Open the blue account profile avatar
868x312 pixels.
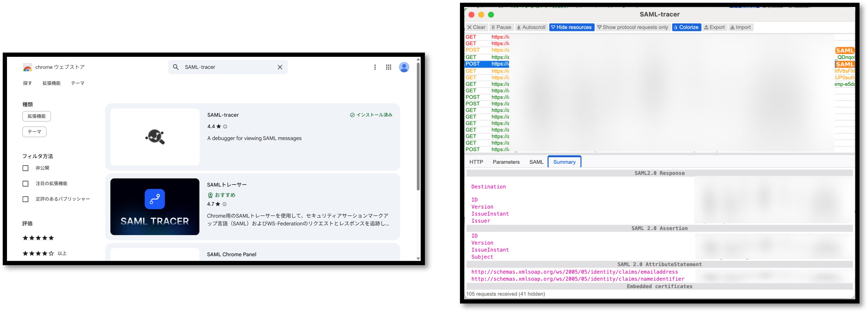[x=404, y=67]
